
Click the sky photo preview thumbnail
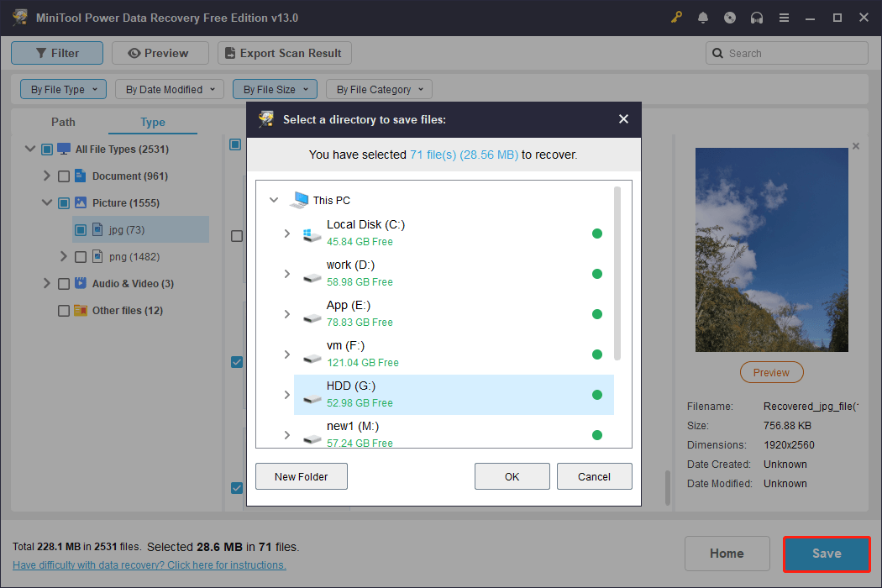click(x=771, y=249)
